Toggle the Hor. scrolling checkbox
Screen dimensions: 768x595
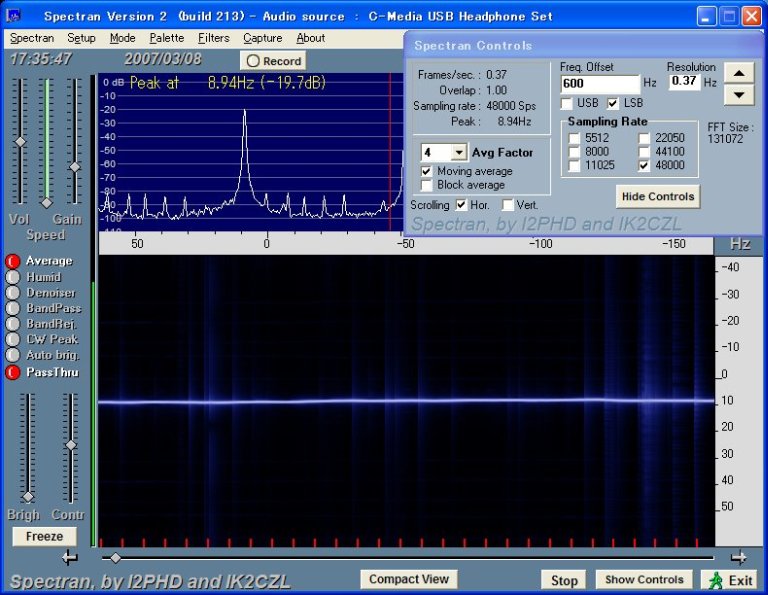461,205
